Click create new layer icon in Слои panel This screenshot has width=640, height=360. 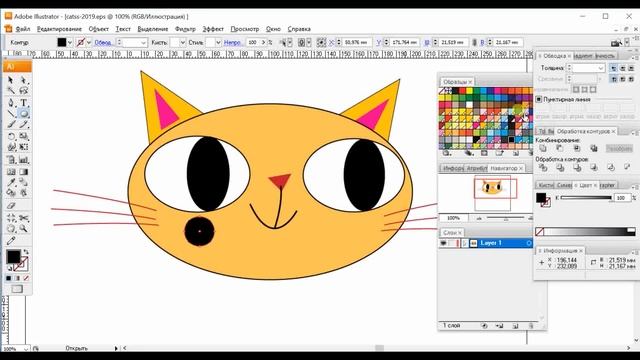[515, 326]
